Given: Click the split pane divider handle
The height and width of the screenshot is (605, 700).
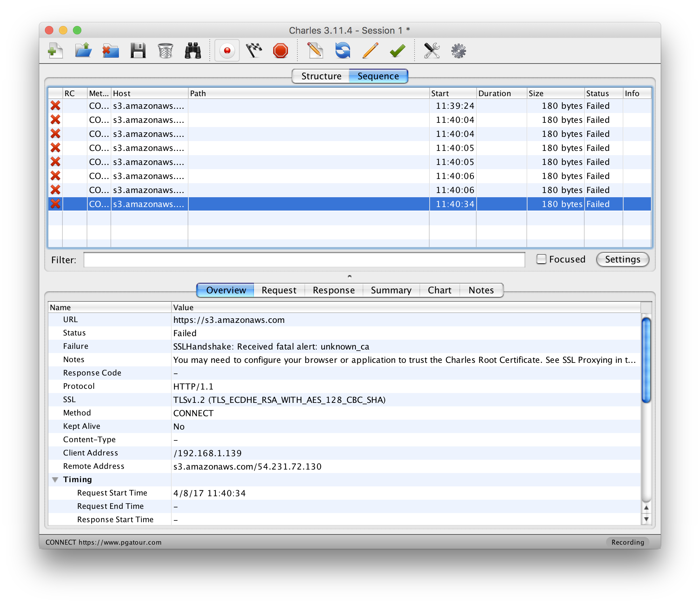Looking at the screenshot, I should pos(349,277).
